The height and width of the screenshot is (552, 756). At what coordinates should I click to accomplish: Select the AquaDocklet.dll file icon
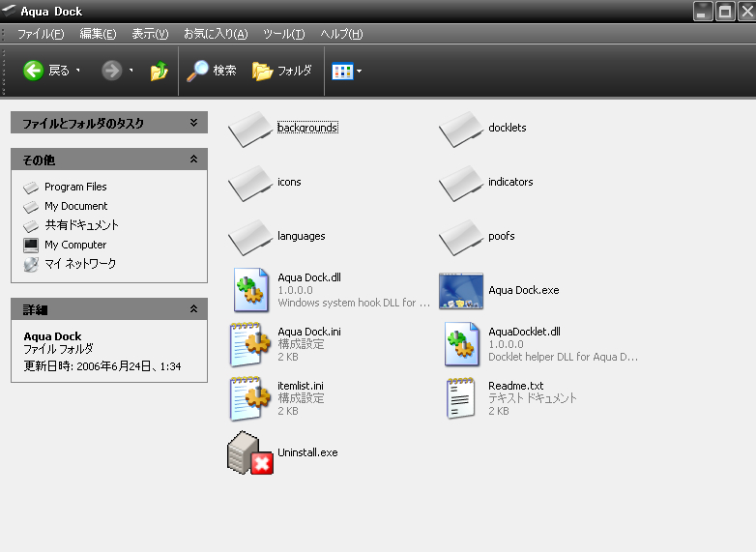tap(462, 344)
